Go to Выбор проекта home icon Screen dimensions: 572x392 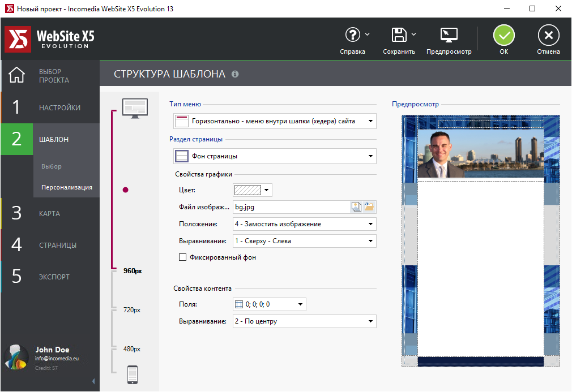[17, 75]
